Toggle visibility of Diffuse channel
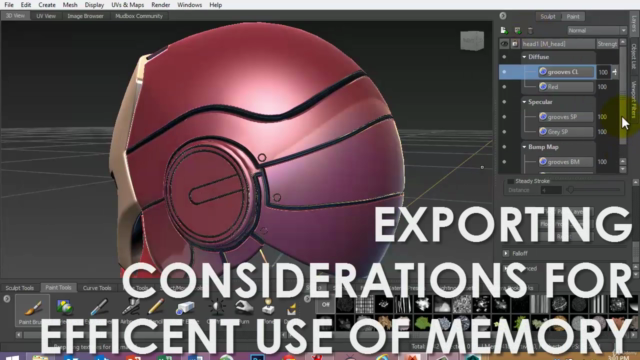The height and width of the screenshot is (360, 640). click(504, 57)
